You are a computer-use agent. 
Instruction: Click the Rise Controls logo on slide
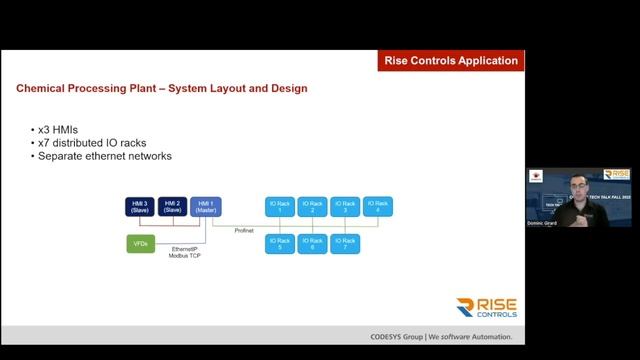tap(487, 308)
